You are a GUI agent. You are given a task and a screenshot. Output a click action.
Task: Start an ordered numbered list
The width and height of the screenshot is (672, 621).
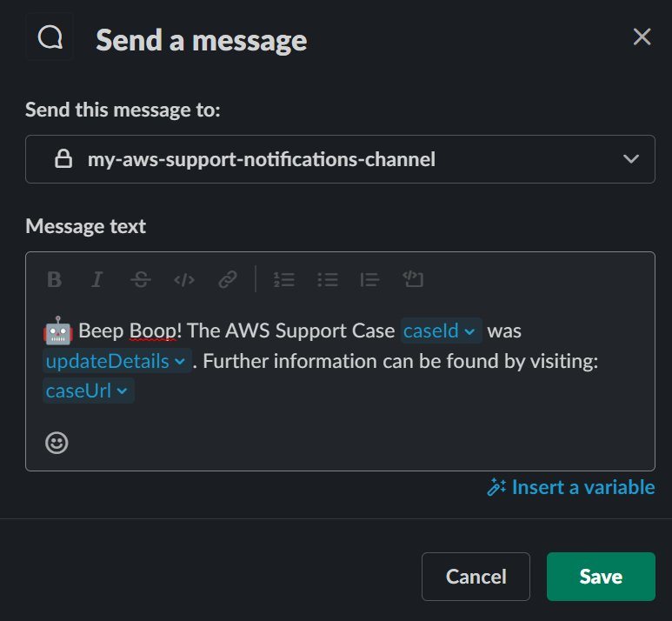283,279
